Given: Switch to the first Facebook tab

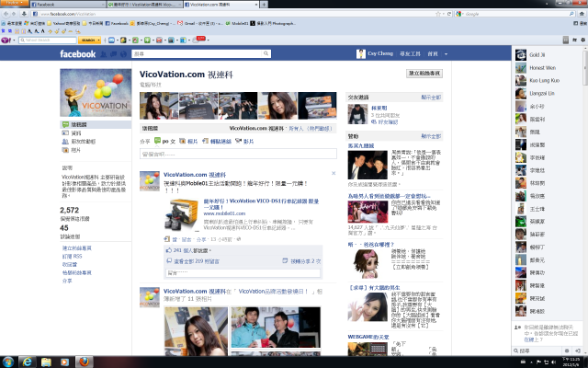Looking at the screenshot, I should (x=67, y=5).
